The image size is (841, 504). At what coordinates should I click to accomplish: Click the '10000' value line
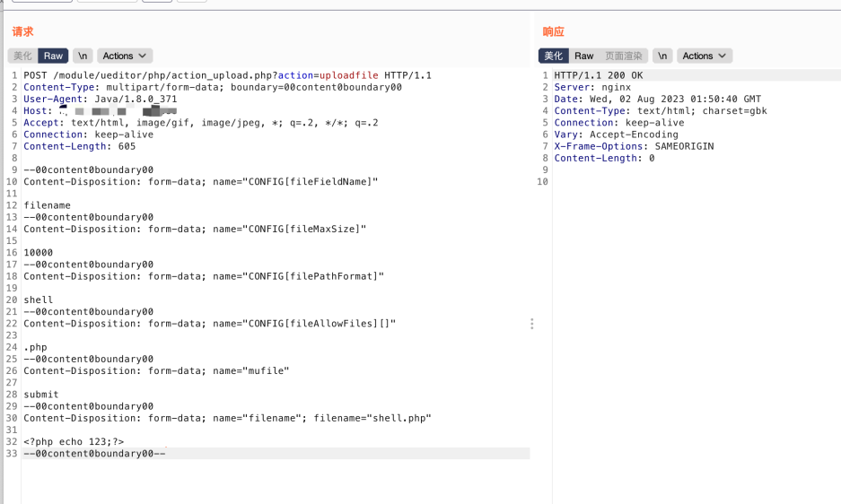pos(38,253)
